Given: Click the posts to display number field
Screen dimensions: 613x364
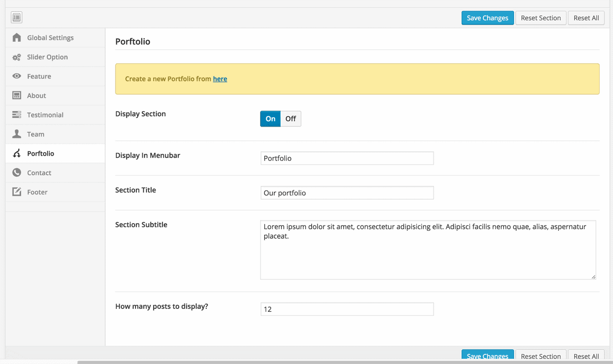Looking at the screenshot, I should click(x=347, y=309).
